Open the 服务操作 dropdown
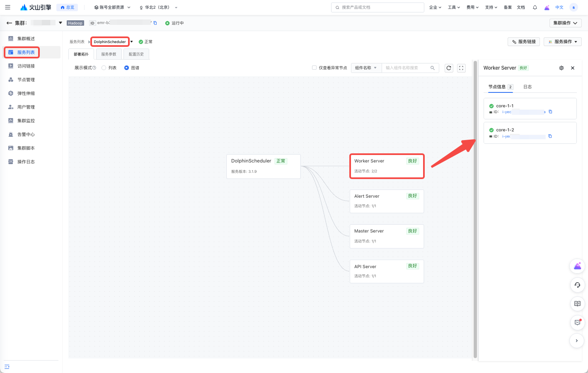 [x=563, y=42]
